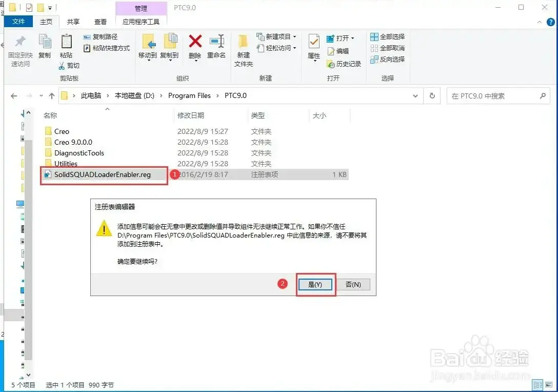
Task: Expand the Move To dropdown
Action: coord(148,61)
